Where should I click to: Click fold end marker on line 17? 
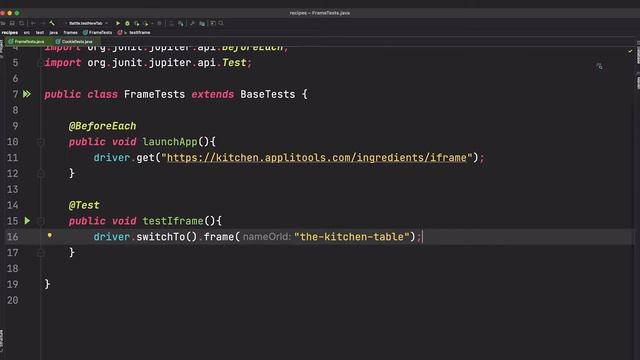coord(40,253)
